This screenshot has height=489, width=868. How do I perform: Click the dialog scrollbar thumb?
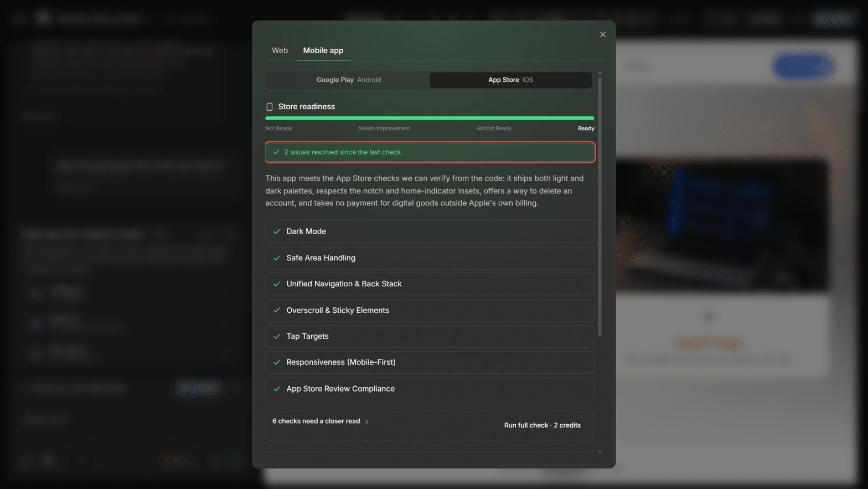(x=600, y=206)
